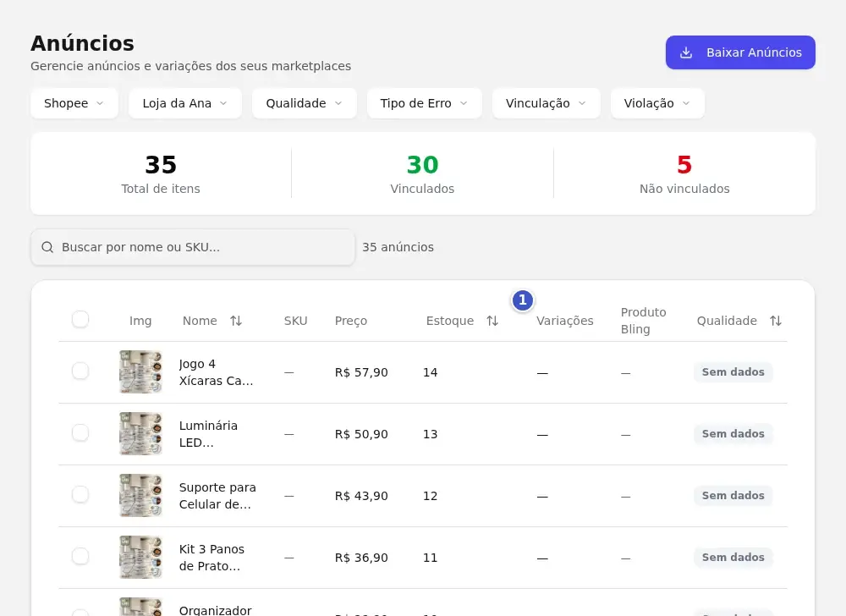Click the SKU column header
The image size is (846, 616).
point(295,321)
